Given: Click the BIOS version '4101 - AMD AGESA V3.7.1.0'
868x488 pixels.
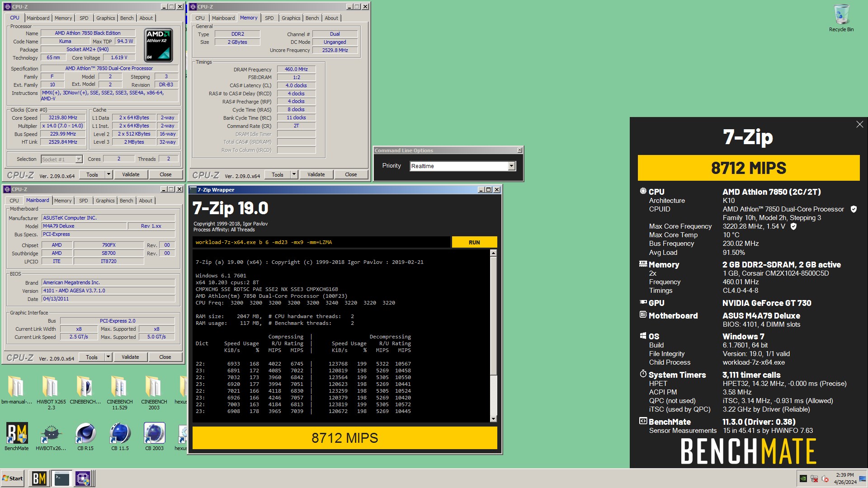Looking at the screenshot, I should [108, 291].
